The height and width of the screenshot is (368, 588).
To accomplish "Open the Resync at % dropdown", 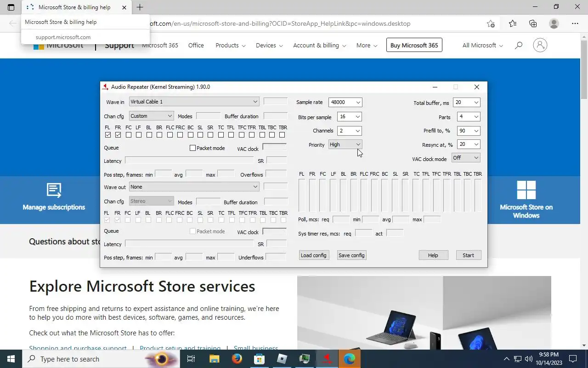I will [469, 144].
